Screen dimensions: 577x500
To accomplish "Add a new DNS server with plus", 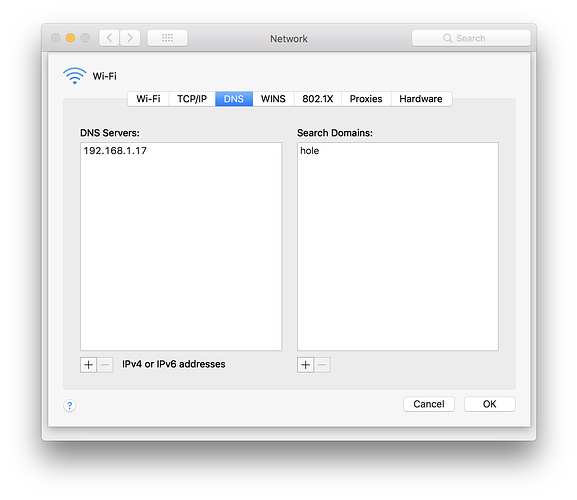I will [x=88, y=365].
